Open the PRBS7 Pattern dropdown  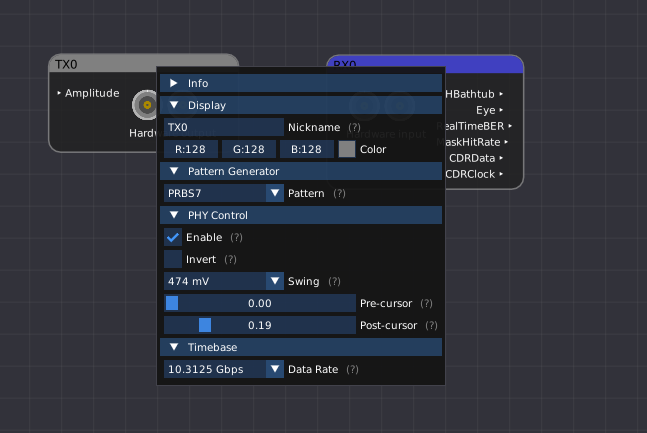click(x=224, y=193)
